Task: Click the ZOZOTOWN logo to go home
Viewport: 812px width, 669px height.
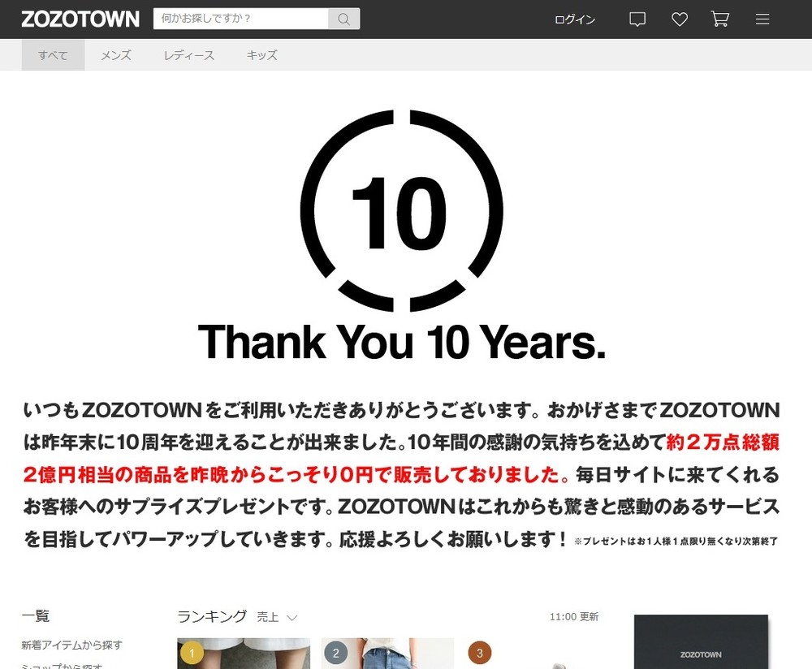Action: coord(79,18)
